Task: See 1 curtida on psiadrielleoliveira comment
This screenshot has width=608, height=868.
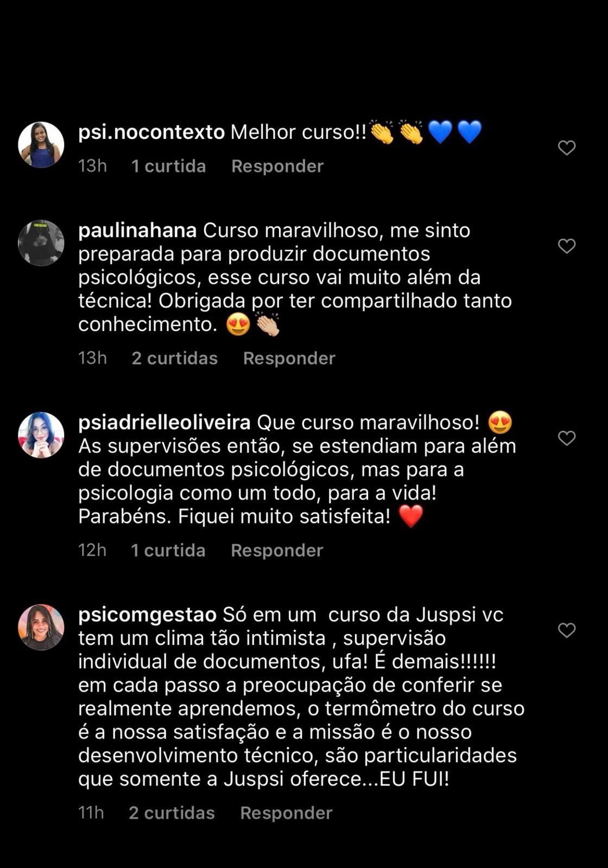Action: [x=168, y=550]
